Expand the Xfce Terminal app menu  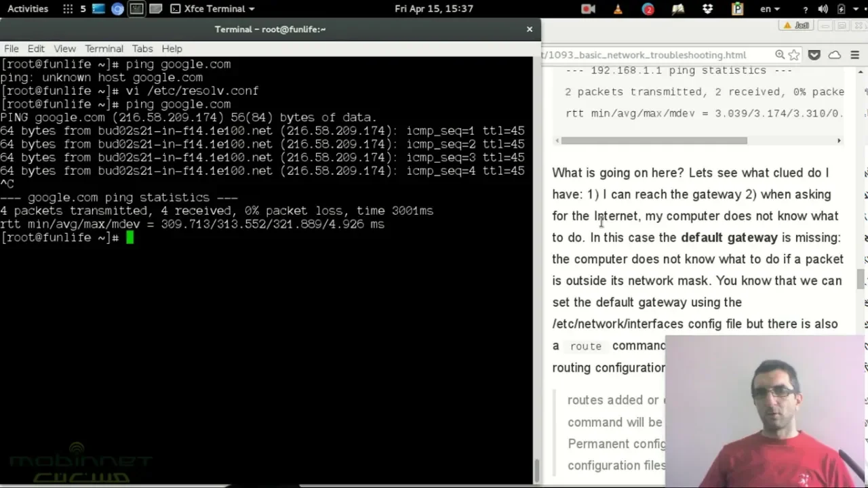click(x=212, y=9)
